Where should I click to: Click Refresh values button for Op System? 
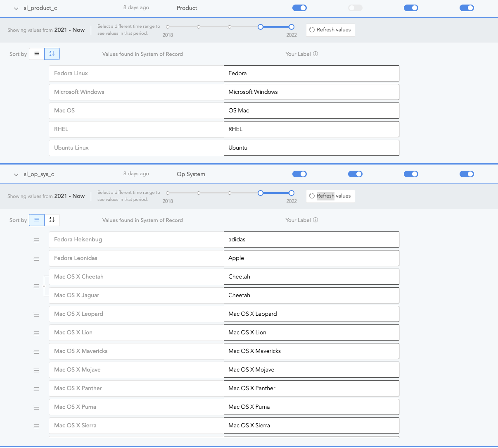[x=330, y=196]
